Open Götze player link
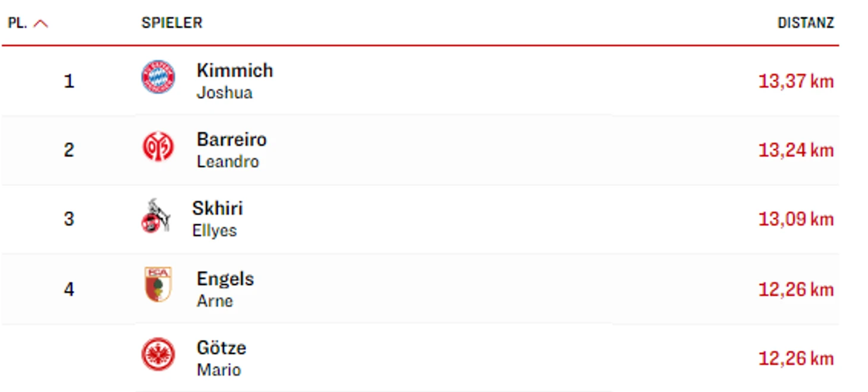 tap(221, 347)
